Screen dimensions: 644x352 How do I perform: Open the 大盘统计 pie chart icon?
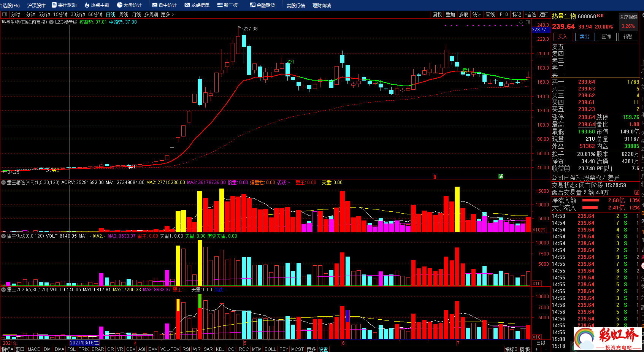tap(119, 5)
